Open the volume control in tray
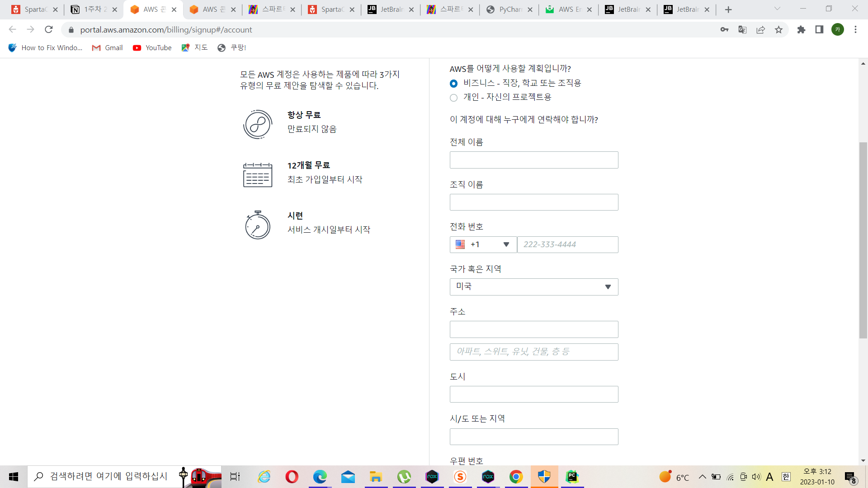 (x=756, y=477)
